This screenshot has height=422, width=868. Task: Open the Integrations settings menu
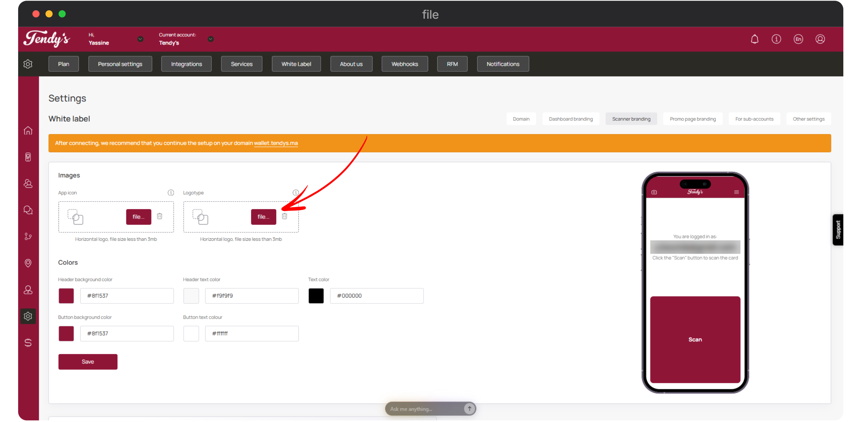click(186, 64)
